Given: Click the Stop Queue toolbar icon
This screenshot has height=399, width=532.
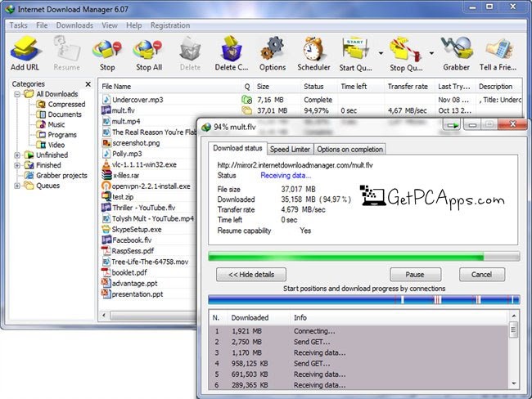Looking at the screenshot, I should pos(405,50).
